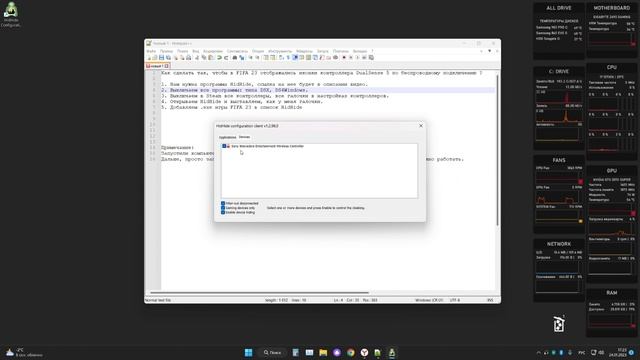Click the Notepad++ horizontal scrollbar
The height and width of the screenshot is (360, 640).
click(x=260, y=292)
